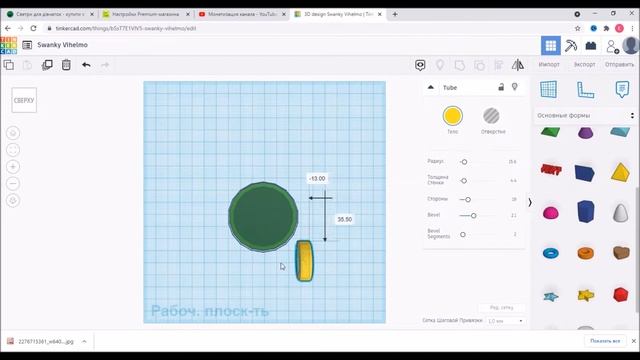The height and width of the screenshot is (360, 640).
Task: Click the Отправить button
Action: tap(619, 64)
